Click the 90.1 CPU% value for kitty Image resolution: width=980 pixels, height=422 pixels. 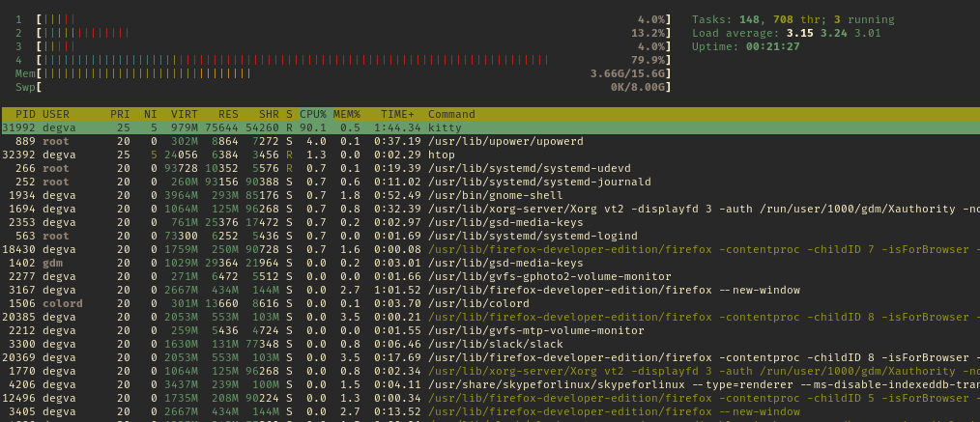point(313,128)
